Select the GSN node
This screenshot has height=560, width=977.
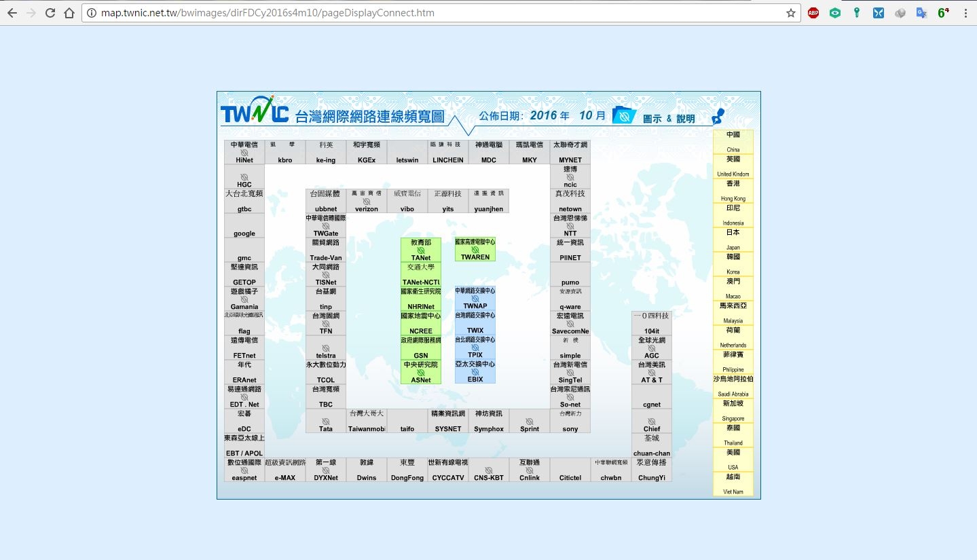click(421, 348)
